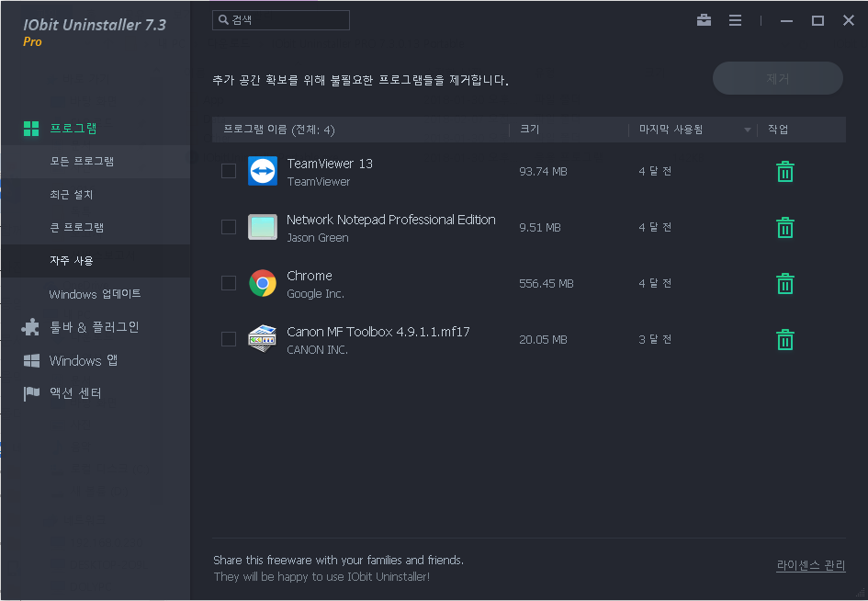Click the Jason Green publisher text

318,238
